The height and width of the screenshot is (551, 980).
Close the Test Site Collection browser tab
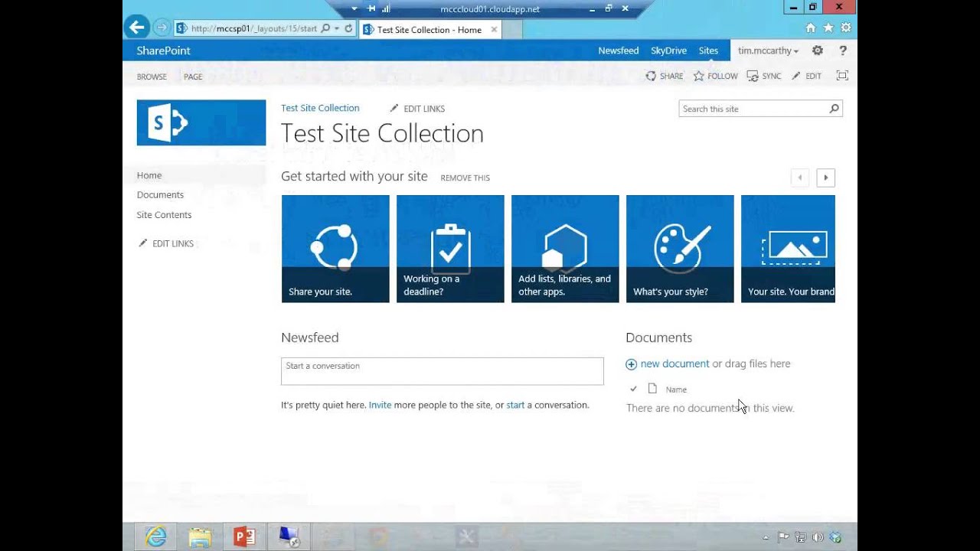point(494,29)
